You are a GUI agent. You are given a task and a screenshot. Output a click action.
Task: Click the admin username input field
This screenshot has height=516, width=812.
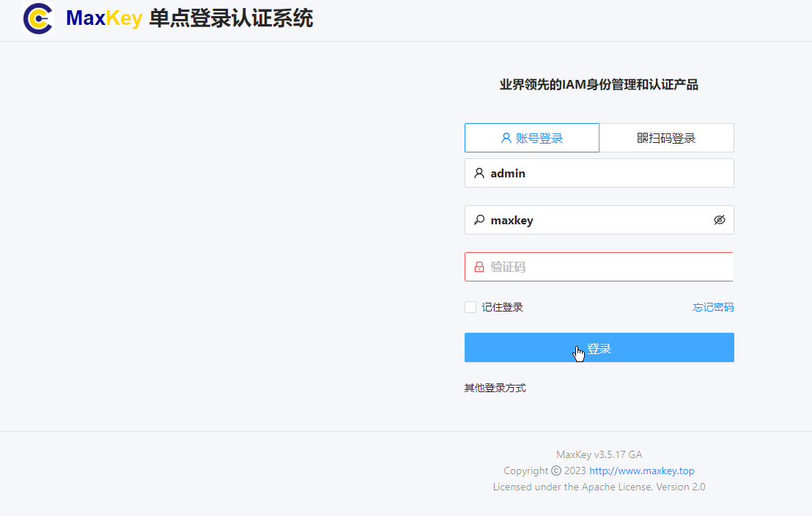point(599,173)
